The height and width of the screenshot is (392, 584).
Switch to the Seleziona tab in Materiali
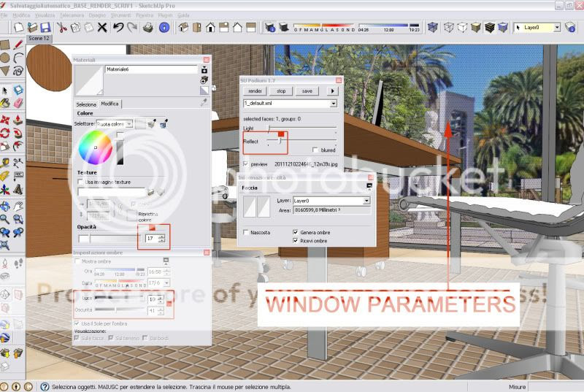[x=86, y=104]
